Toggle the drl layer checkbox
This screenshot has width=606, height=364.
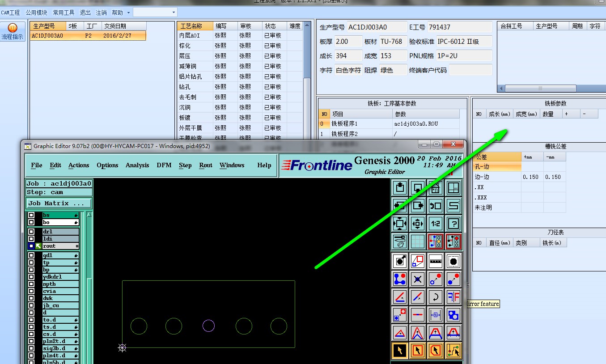pyautogui.click(x=31, y=232)
